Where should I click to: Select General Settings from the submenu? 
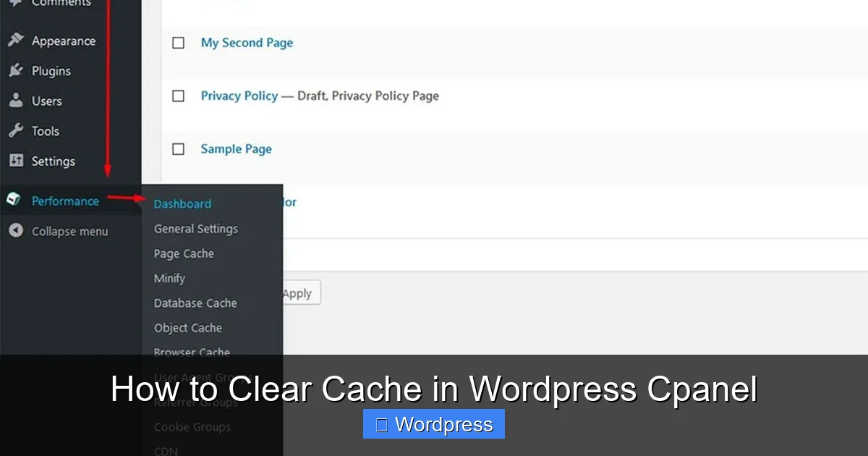click(x=196, y=228)
